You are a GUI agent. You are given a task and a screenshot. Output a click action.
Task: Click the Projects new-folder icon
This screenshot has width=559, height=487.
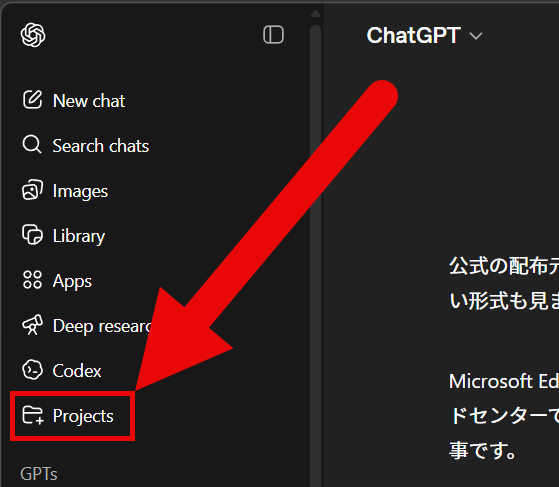click(33, 415)
